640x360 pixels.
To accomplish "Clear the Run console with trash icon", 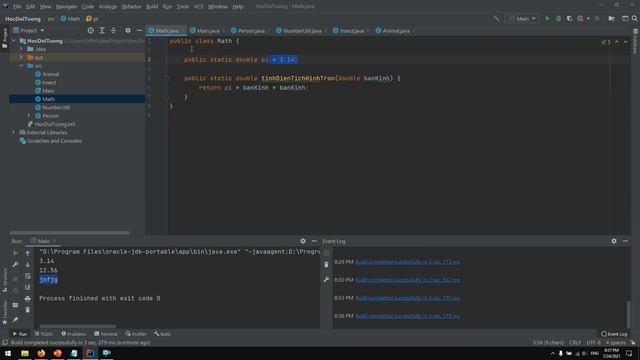I will (27, 310).
